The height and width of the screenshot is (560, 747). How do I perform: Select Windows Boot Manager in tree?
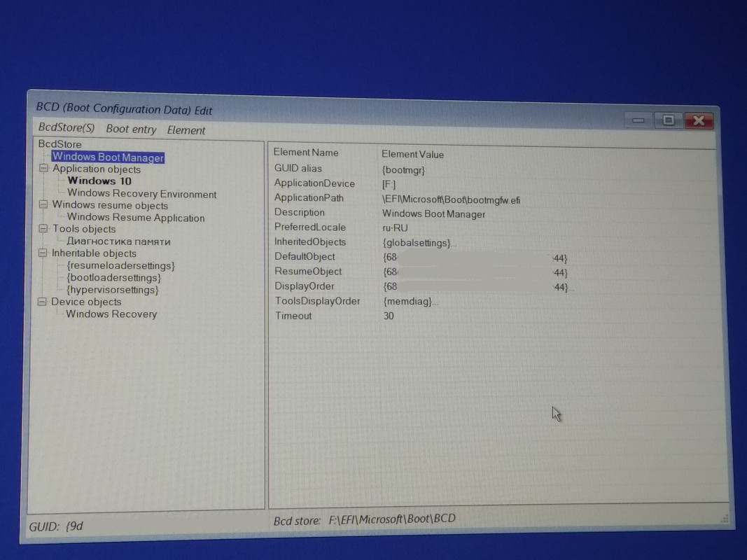[x=108, y=157]
